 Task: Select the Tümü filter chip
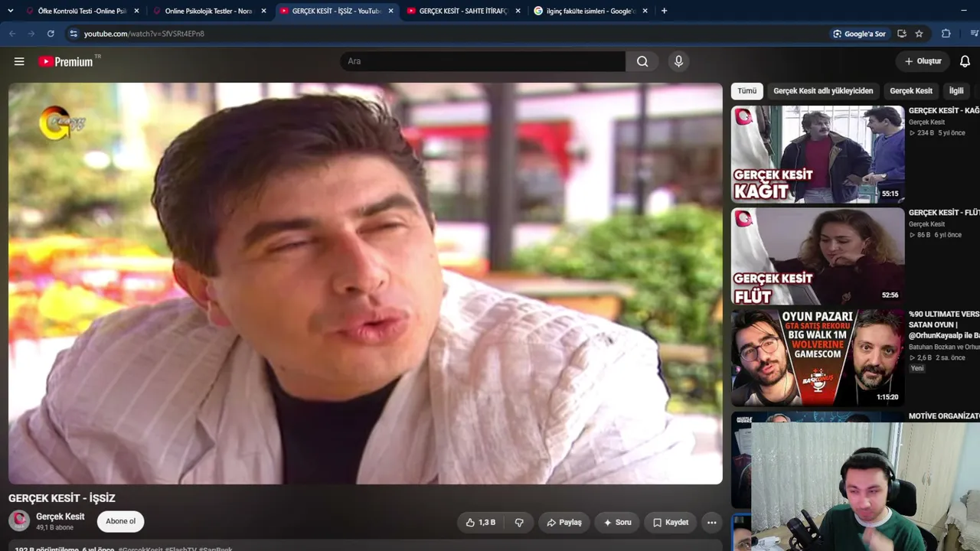[747, 91]
